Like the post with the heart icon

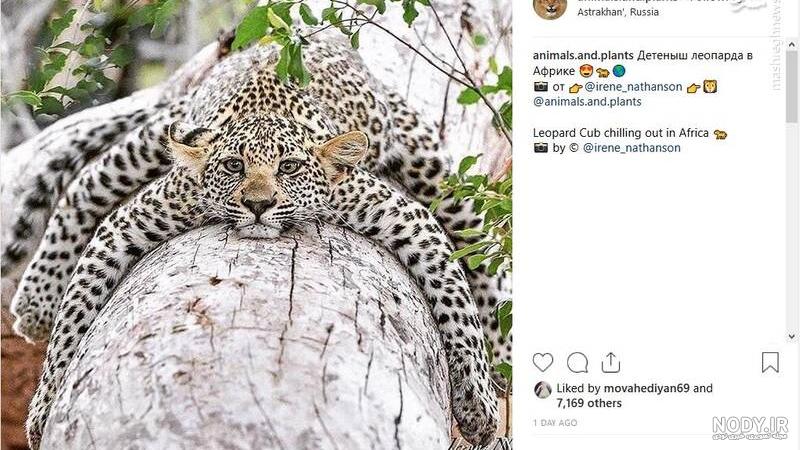point(543,363)
